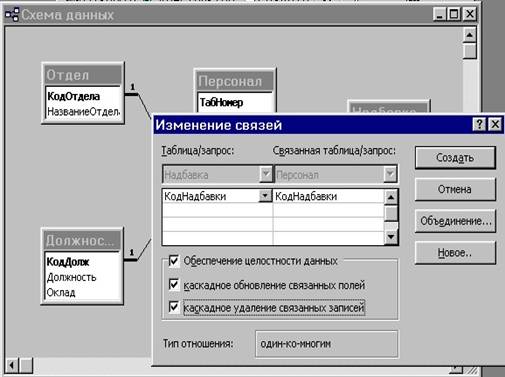Toggle Обеспечение целостности данных checkbox
This screenshot has width=505, height=377.
174,261
